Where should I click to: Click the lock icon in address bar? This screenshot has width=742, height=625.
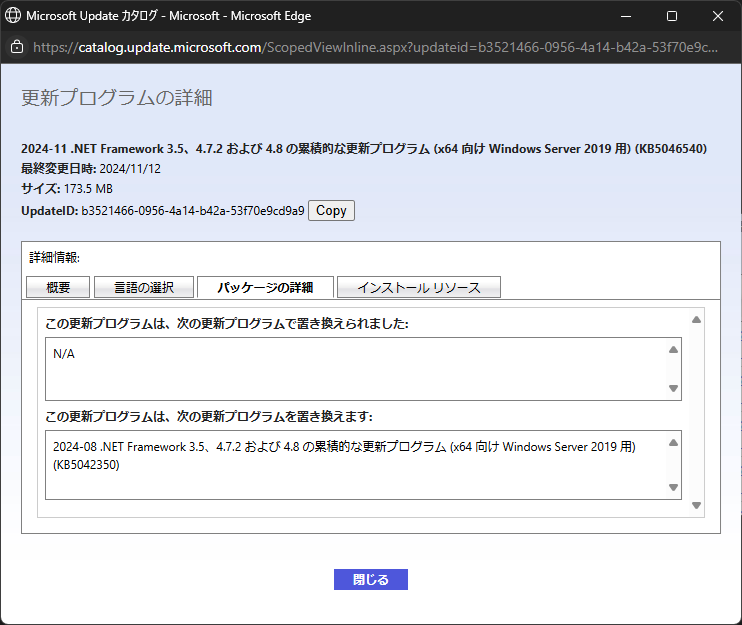click(x=17, y=47)
